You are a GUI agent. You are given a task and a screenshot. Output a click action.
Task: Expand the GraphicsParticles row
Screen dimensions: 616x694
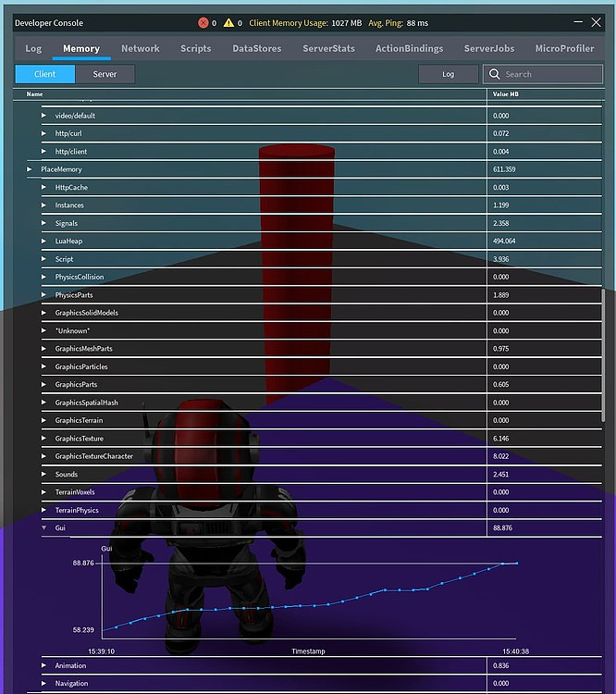click(43, 366)
